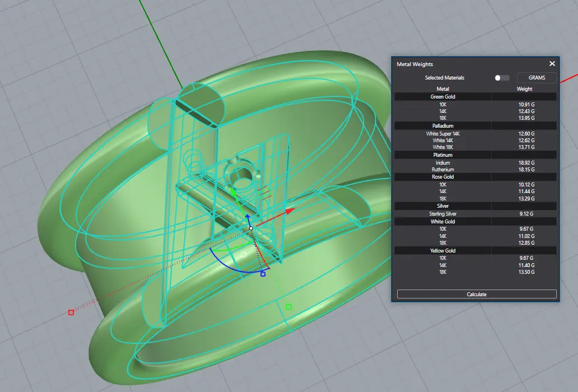Click the 12.43 G weight value
The image size is (578, 392).
pyautogui.click(x=526, y=111)
